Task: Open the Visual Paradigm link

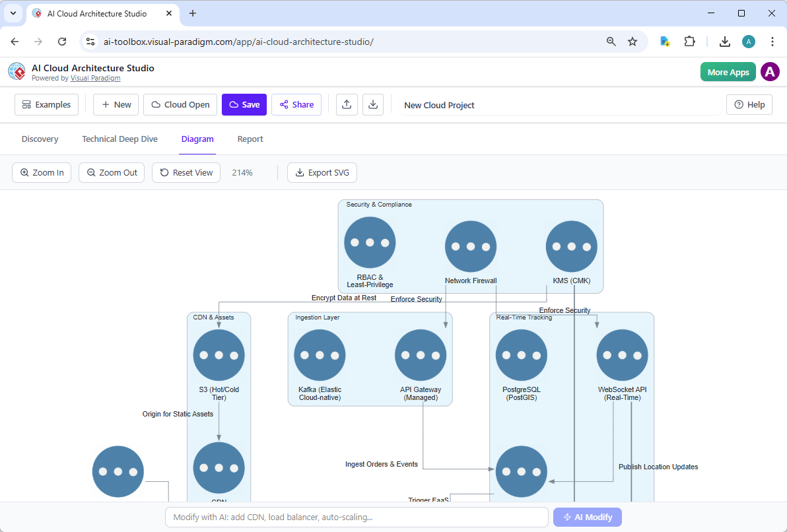Action: [95, 77]
